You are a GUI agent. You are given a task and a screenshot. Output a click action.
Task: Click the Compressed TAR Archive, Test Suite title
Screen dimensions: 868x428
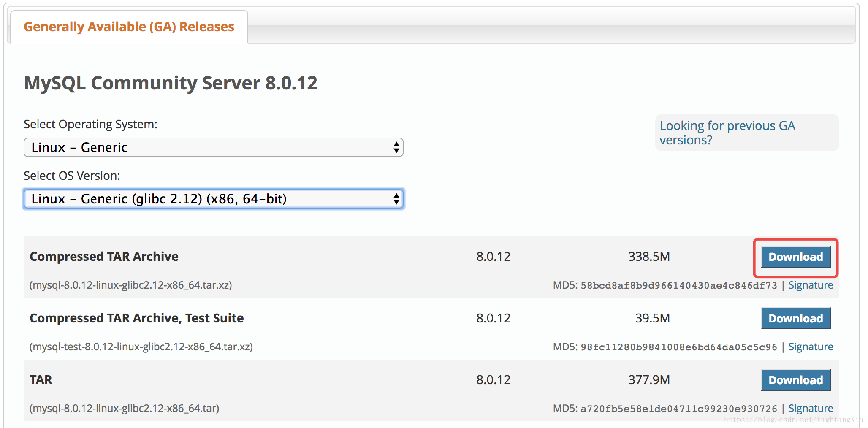[136, 318]
